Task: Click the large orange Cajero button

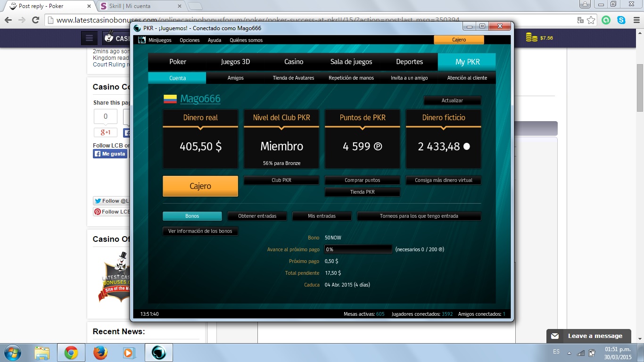Action: (200, 186)
